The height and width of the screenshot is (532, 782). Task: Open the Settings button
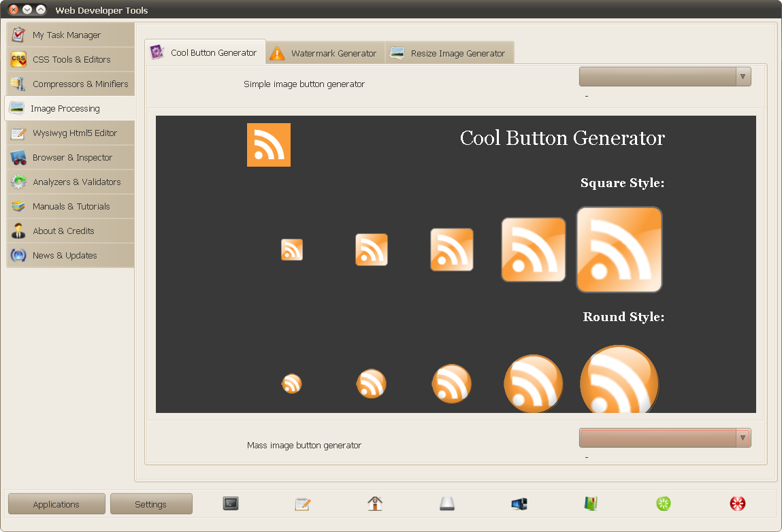tap(151, 504)
